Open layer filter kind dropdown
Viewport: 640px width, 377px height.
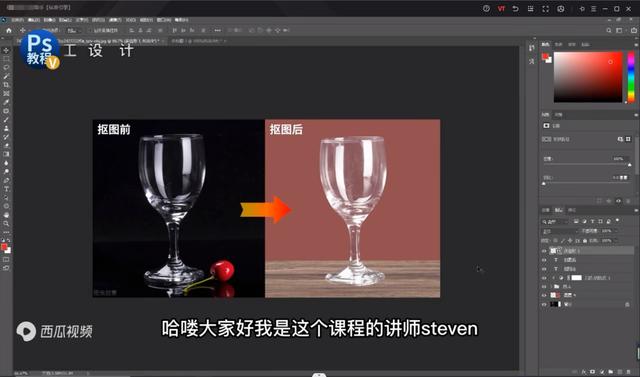[555, 222]
